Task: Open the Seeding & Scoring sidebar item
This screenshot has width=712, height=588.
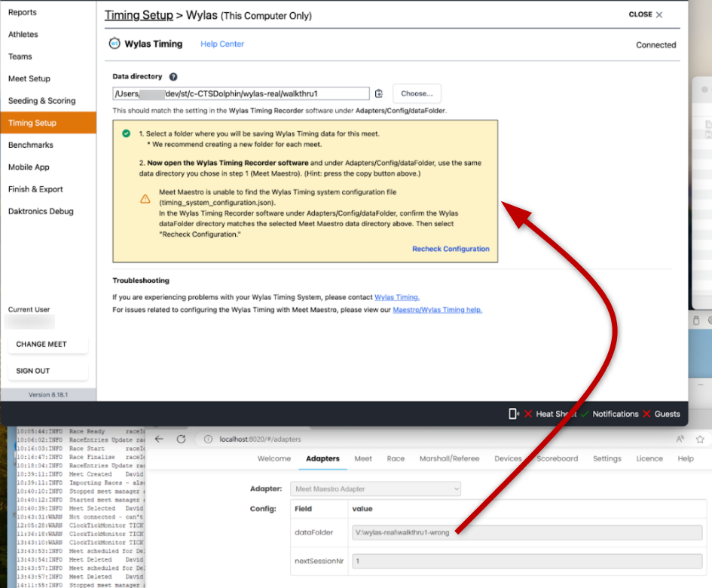Action: (x=42, y=101)
